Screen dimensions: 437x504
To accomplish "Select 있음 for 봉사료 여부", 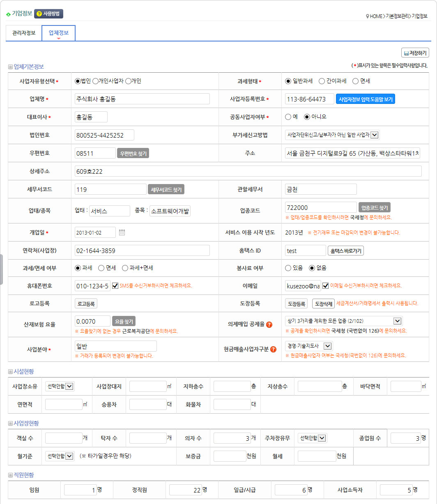I will (x=288, y=268).
